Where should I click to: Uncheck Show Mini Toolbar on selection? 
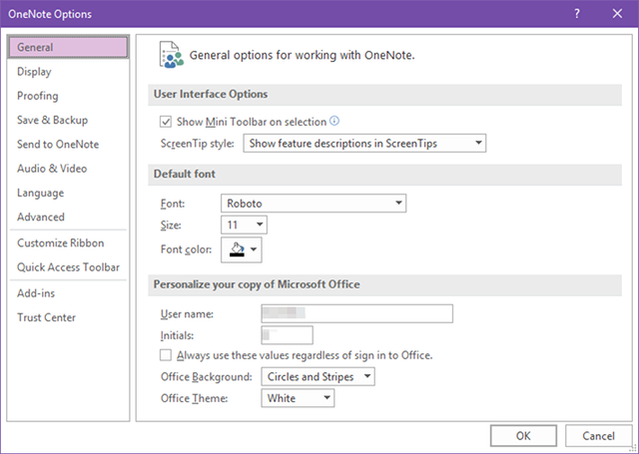point(165,121)
